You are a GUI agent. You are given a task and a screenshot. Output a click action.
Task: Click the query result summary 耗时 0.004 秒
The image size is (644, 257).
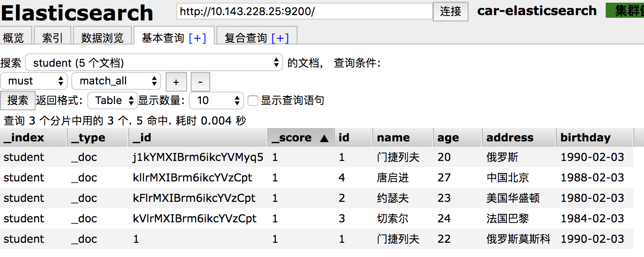pyautogui.click(x=211, y=120)
